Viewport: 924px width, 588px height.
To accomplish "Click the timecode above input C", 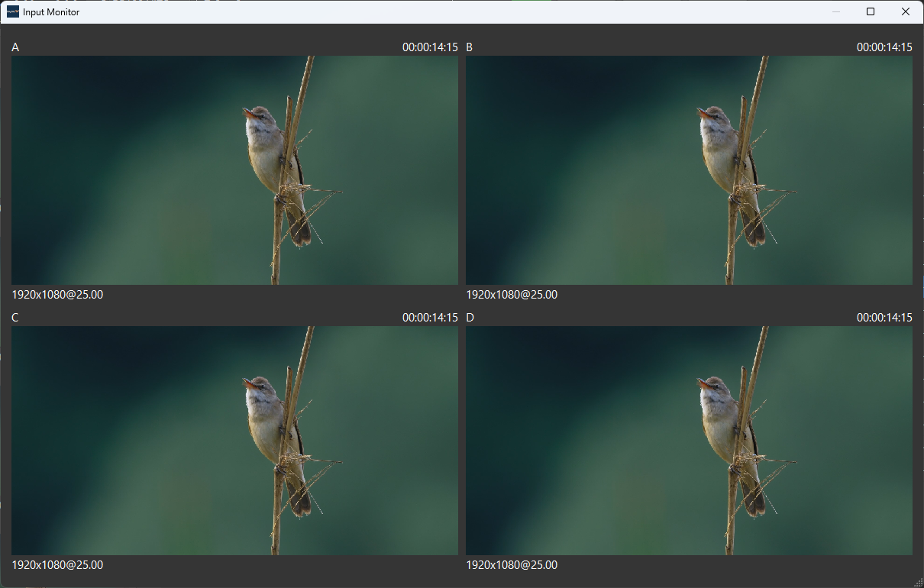I will click(x=430, y=318).
